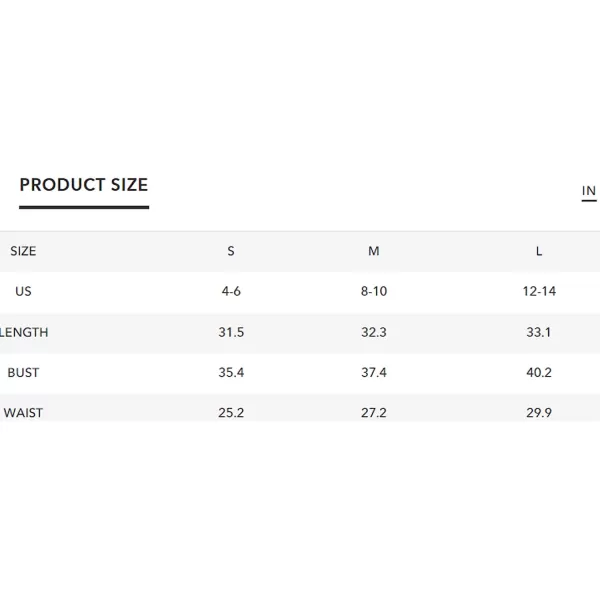The height and width of the screenshot is (600, 600).
Task: Click the BUST row label
Action: coord(23,373)
